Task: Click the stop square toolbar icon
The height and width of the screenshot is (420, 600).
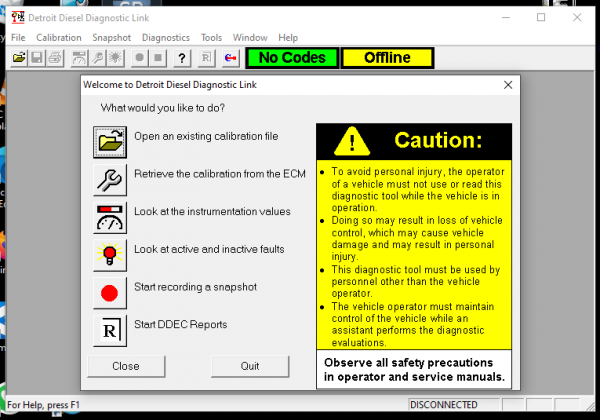Action: point(158,58)
